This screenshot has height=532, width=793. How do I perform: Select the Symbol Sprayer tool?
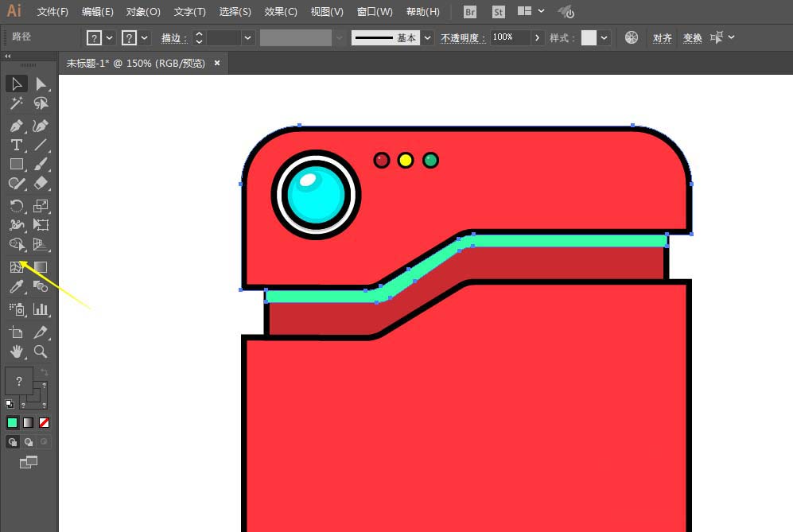pyautogui.click(x=16, y=309)
